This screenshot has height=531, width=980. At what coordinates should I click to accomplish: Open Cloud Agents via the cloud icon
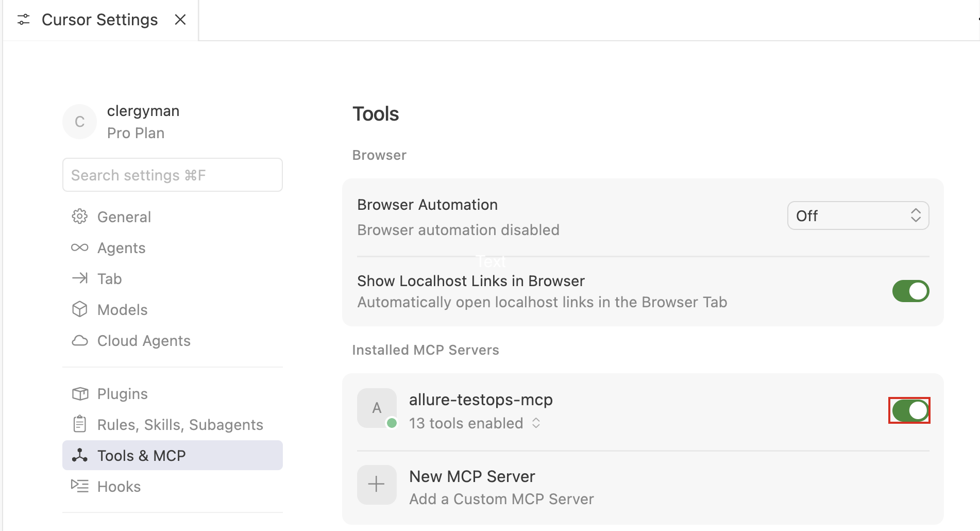coord(80,340)
